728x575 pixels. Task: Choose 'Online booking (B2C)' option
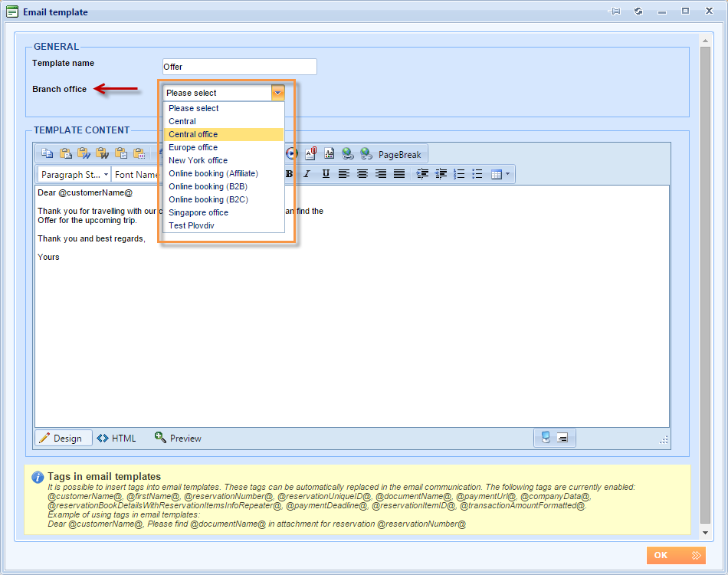[224, 199]
